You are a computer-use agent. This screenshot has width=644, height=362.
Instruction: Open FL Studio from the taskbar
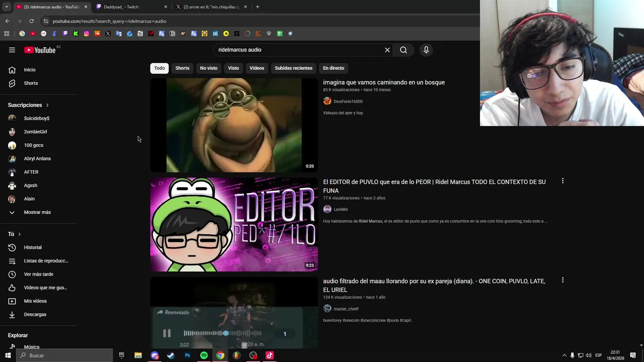point(236,355)
